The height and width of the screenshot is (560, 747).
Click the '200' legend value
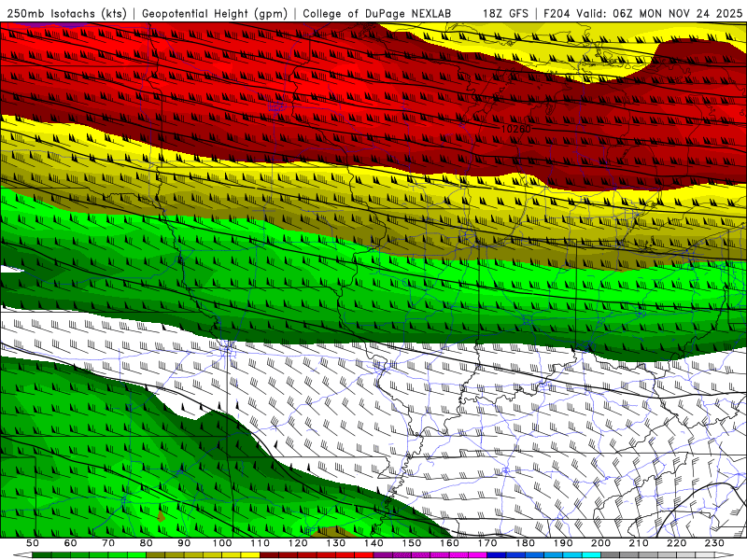click(x=601, y=543)
